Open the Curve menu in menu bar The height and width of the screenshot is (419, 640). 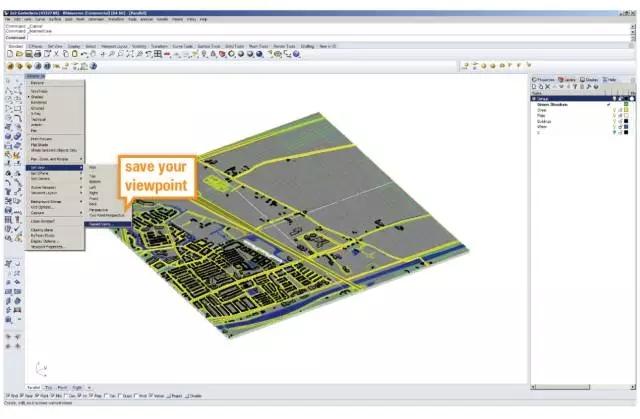click(40, 19)
